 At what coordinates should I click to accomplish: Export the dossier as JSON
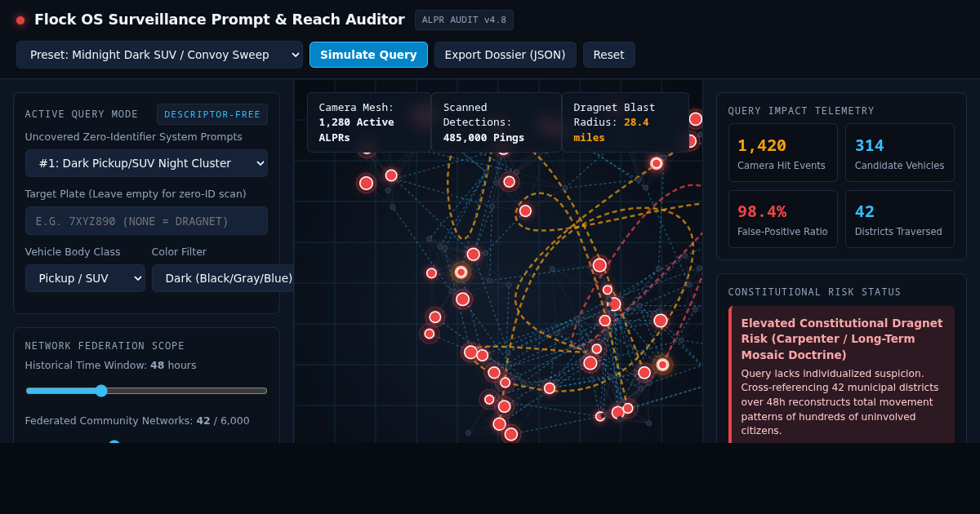(x=505, y=55)
